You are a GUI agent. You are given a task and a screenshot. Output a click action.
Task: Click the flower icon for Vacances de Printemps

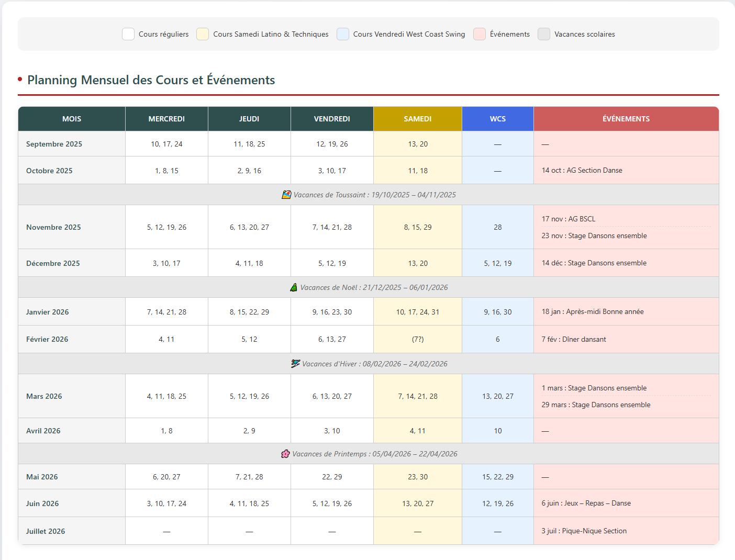coord(285,454)
